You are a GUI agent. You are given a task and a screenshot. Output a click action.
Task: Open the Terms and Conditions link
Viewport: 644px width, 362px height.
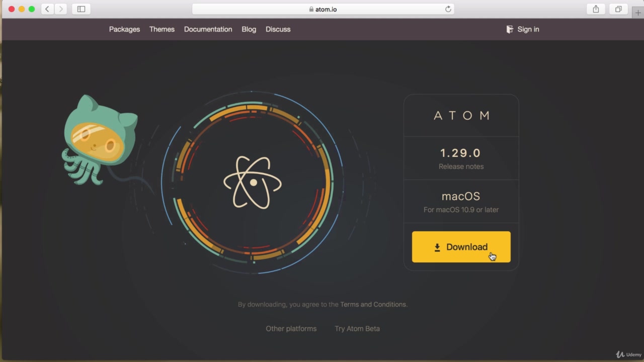coord(373,304)
